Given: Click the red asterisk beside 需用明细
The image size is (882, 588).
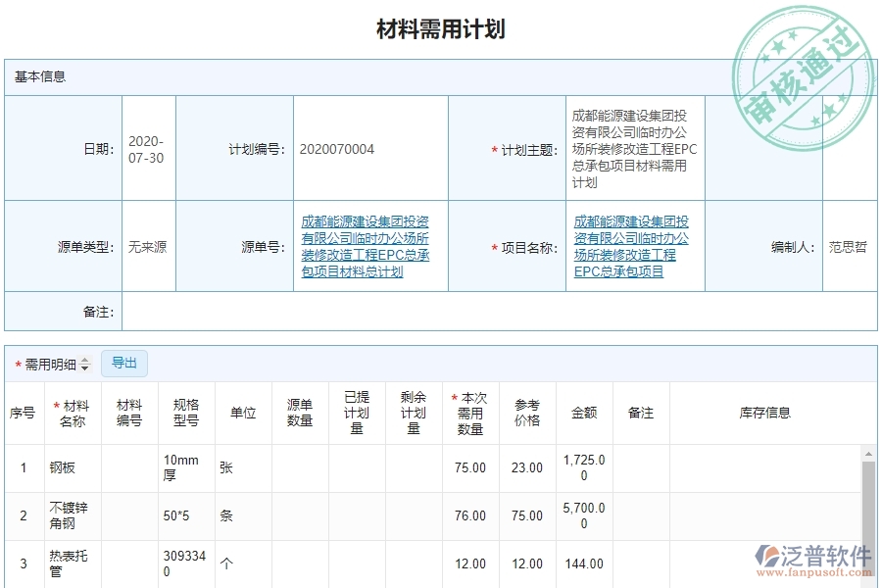Looking at the screenshot, I should pos(18,363).
